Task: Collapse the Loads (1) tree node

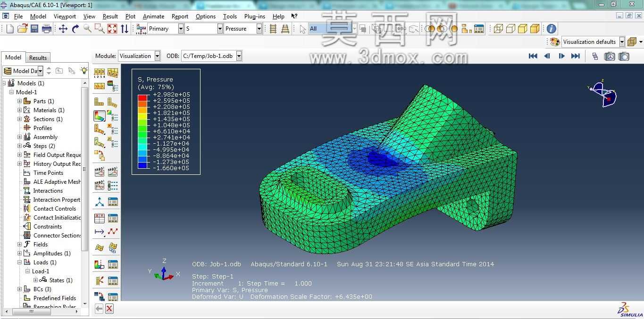Action: 19,262
